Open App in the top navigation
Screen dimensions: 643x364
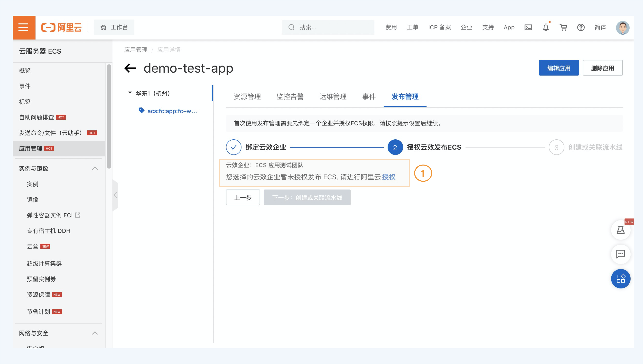[x=509, y=27]
